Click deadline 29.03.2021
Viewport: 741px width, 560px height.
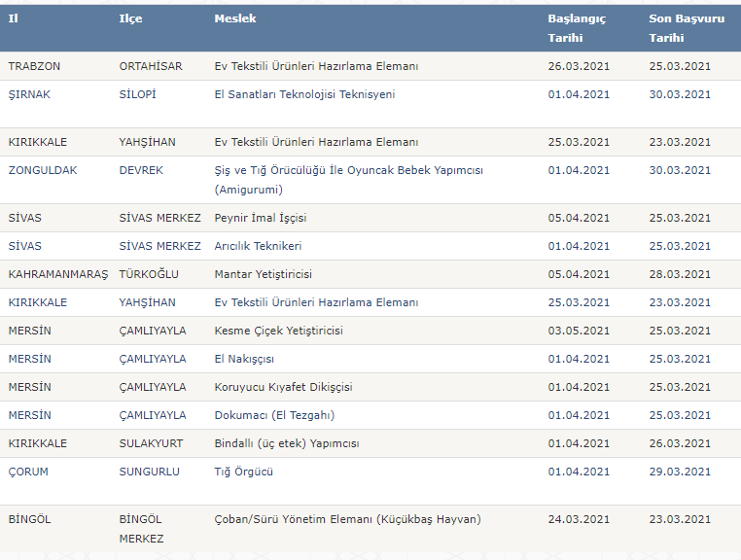(x=680, y=472)
